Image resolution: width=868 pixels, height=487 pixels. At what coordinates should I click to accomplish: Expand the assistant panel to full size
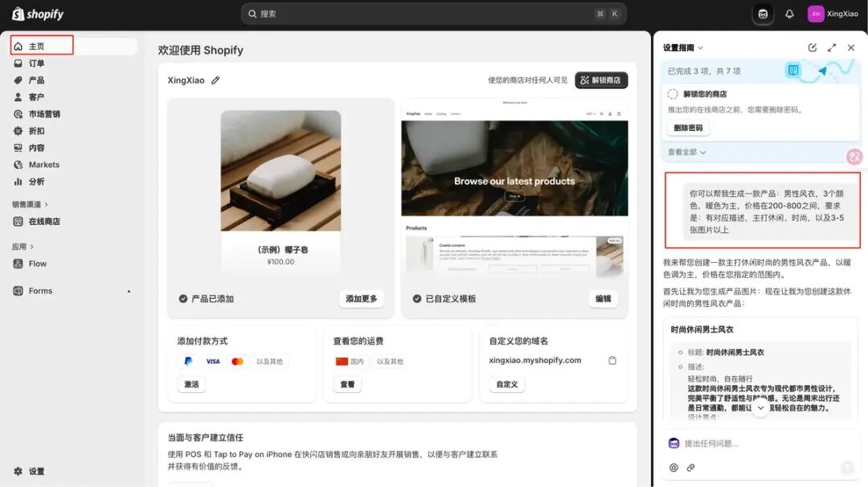(x=832, y=47)
